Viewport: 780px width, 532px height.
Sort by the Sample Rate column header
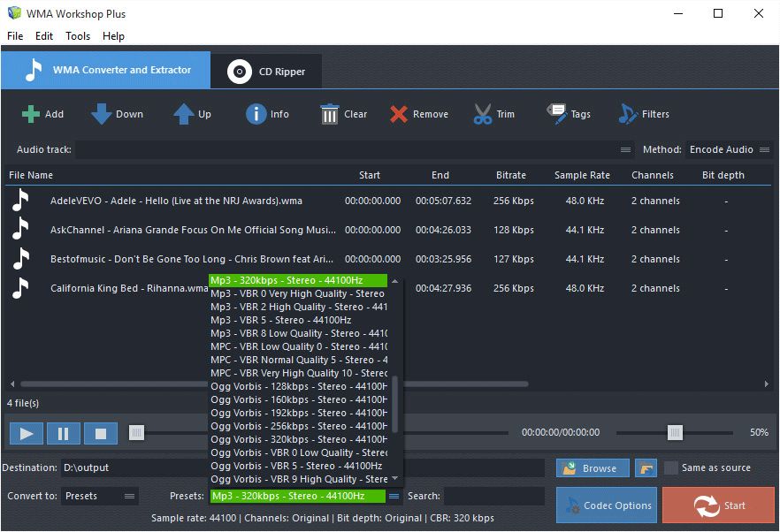coord(582,175)
